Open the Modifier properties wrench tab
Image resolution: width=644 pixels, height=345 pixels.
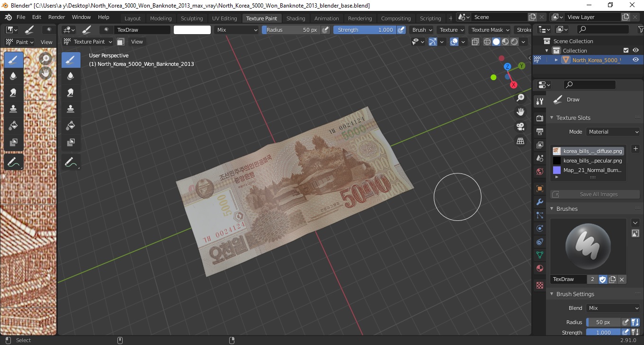point(539,202)
